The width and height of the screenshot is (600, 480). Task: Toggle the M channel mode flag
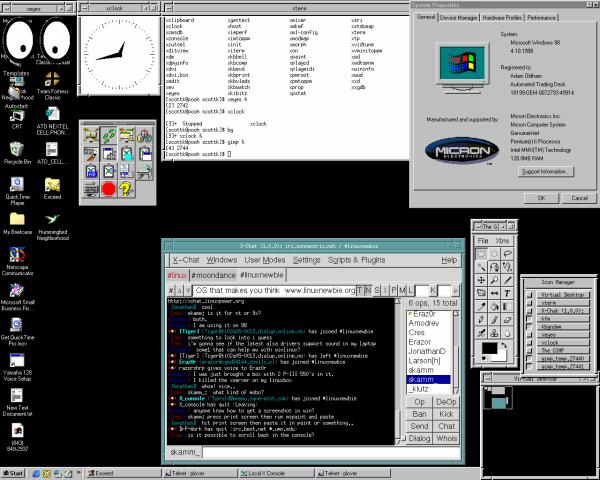404,290
